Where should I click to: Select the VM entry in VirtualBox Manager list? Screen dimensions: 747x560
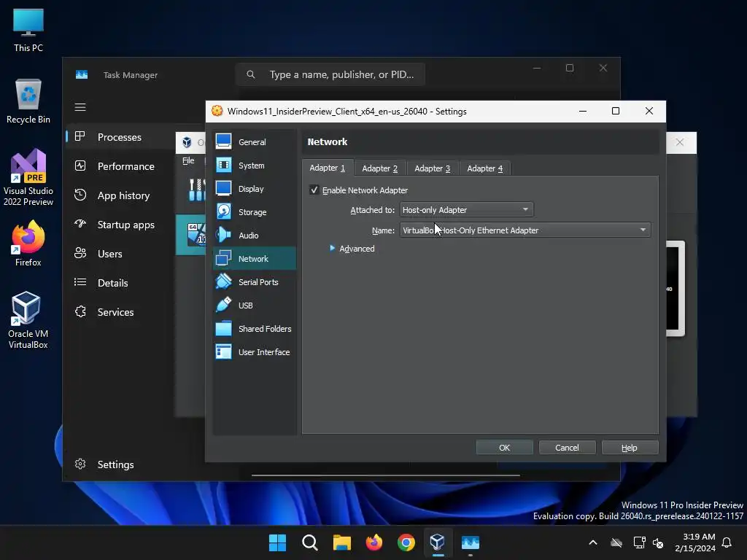191,234
